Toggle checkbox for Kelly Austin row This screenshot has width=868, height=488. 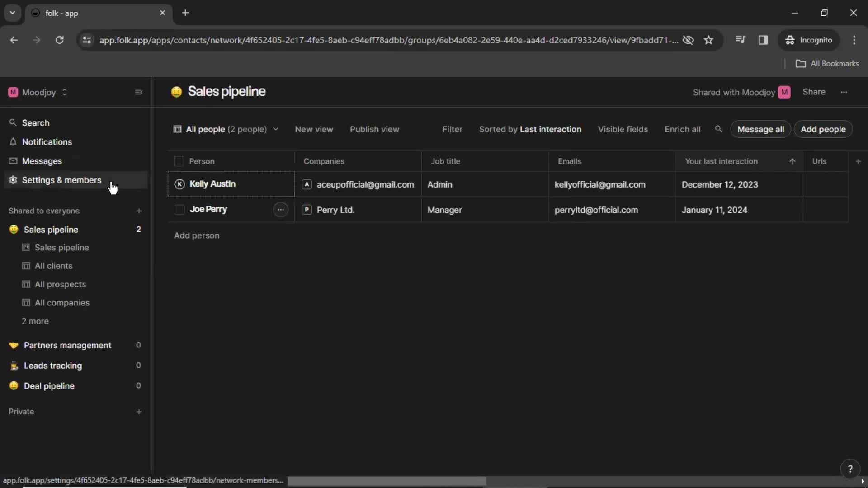point(179,183)
